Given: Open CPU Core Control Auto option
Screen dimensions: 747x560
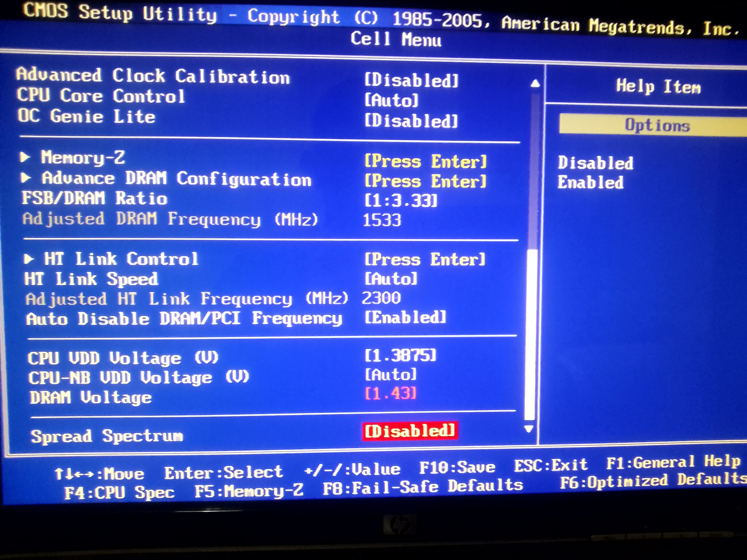Looking at the screenshot, I should pos(391,100).
